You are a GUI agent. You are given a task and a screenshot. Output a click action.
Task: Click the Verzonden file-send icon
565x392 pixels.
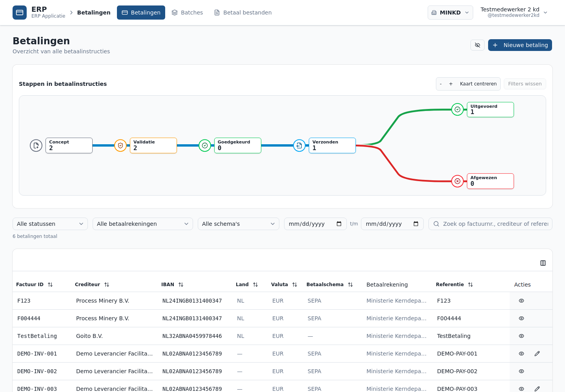point(299,145)
